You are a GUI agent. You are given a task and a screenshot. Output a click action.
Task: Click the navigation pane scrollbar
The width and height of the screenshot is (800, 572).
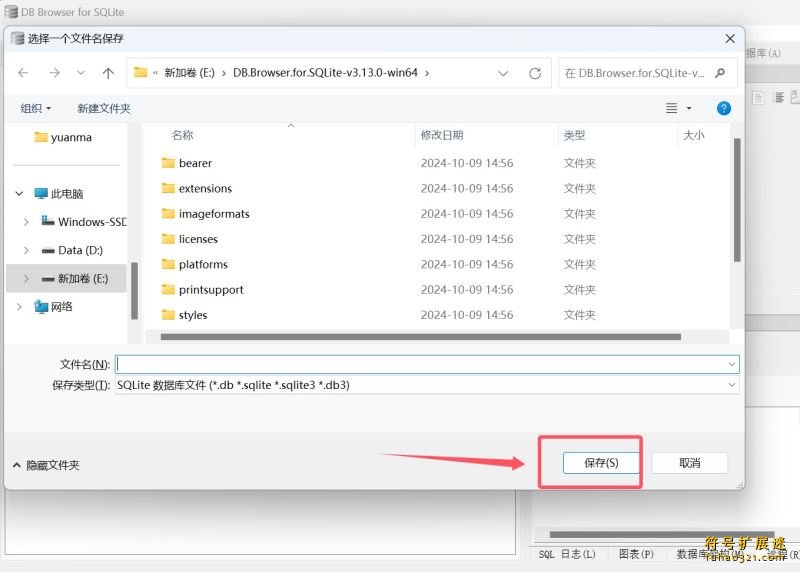click(x=134, y=291)
